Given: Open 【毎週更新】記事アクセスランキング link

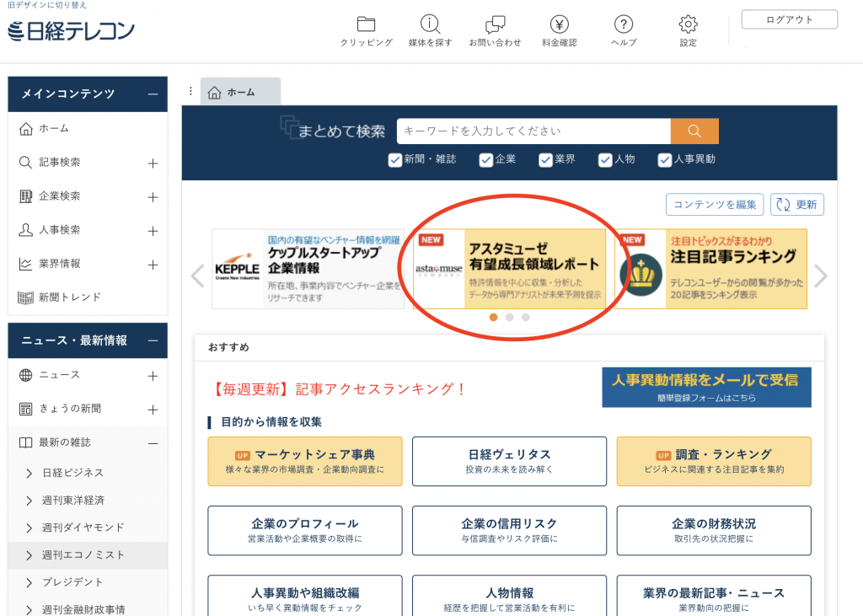Looking at the screenshot, I should (340, 389).
